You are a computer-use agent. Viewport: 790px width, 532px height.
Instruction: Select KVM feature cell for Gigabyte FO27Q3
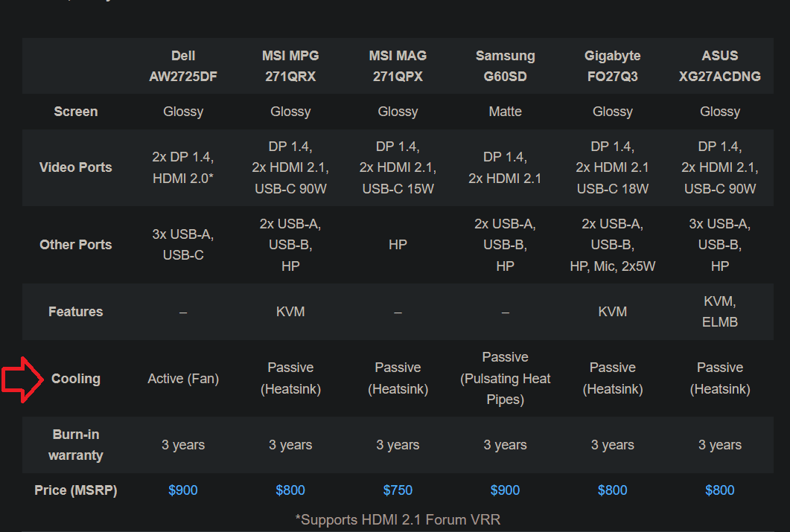(612, 312)
